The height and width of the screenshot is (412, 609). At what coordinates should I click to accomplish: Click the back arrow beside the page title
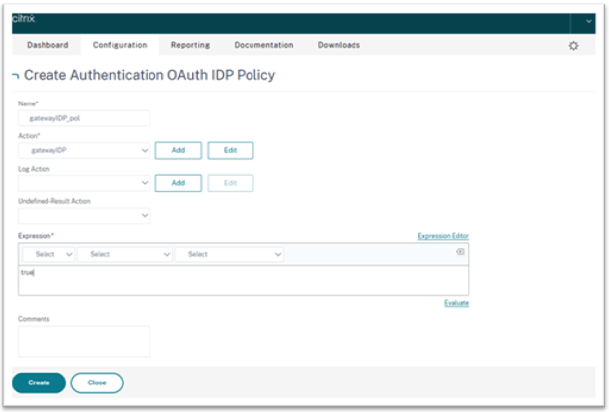coord(15,76)
